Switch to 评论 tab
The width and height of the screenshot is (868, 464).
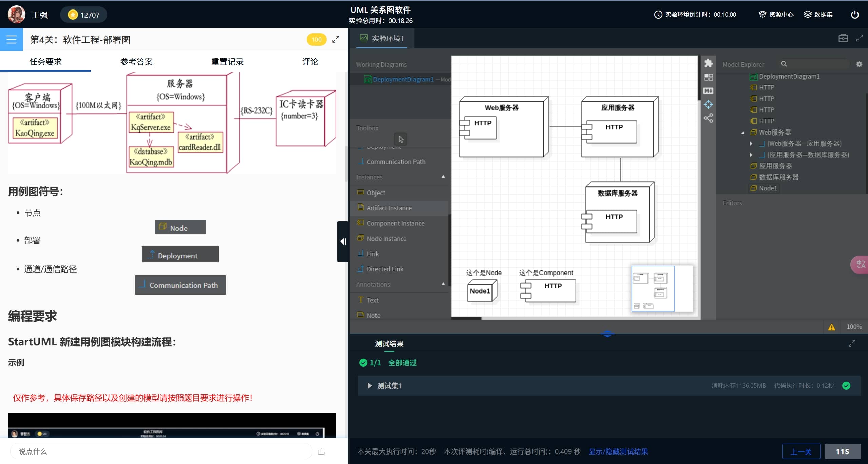[310, 62]
